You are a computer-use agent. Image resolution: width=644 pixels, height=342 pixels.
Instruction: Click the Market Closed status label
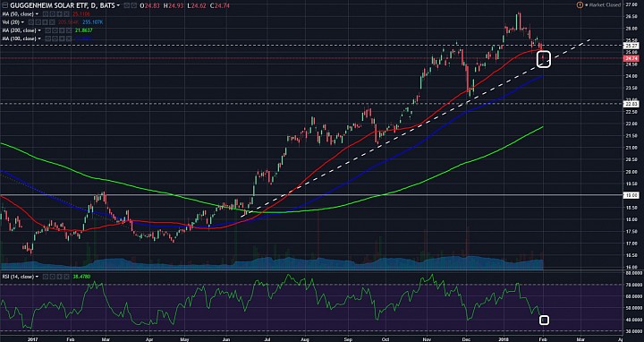[605, 5]
